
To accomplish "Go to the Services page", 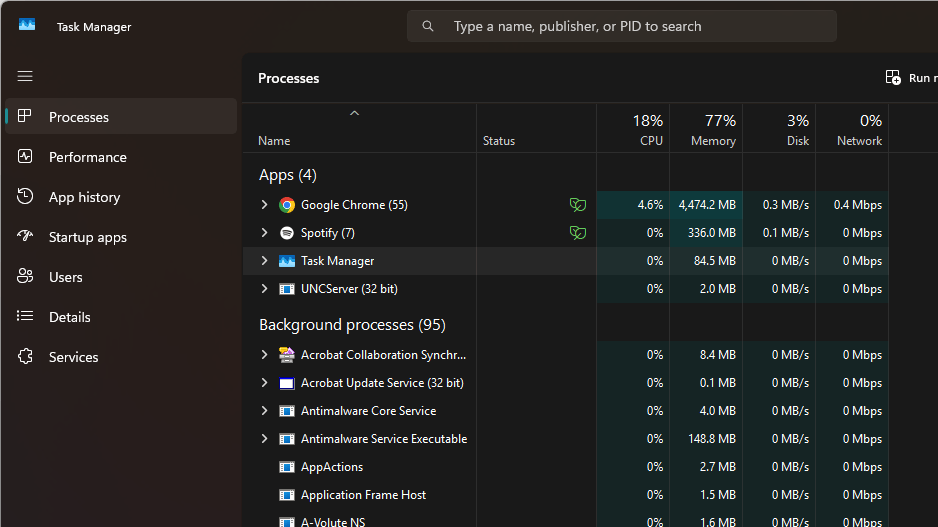I will point(74,357).
